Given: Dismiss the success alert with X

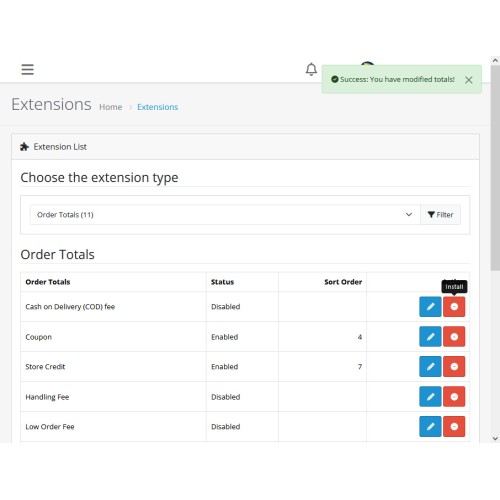Looking at the screenshot, I should click(x=469, y=80).
